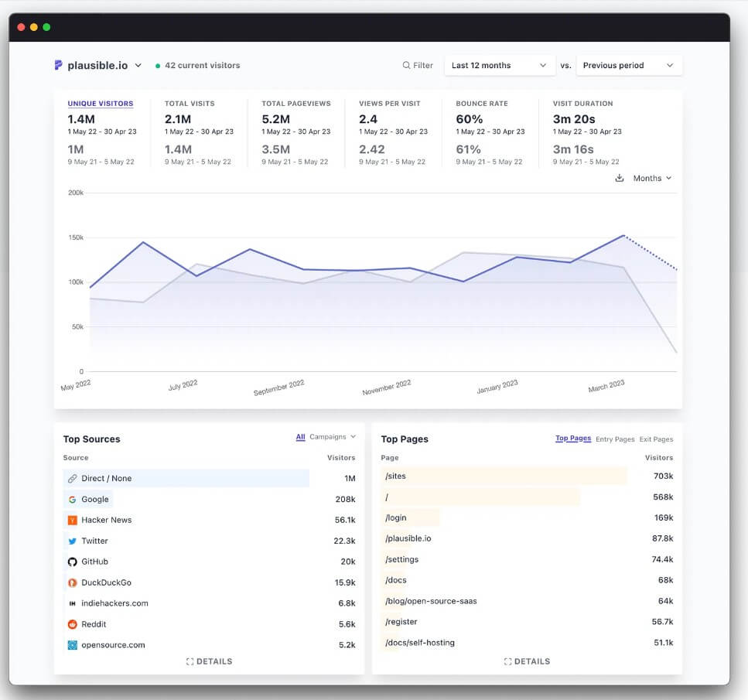The image size is (748, 700).
Task: Click the 208k visitors value for Google
Action: tap(345, 499)
